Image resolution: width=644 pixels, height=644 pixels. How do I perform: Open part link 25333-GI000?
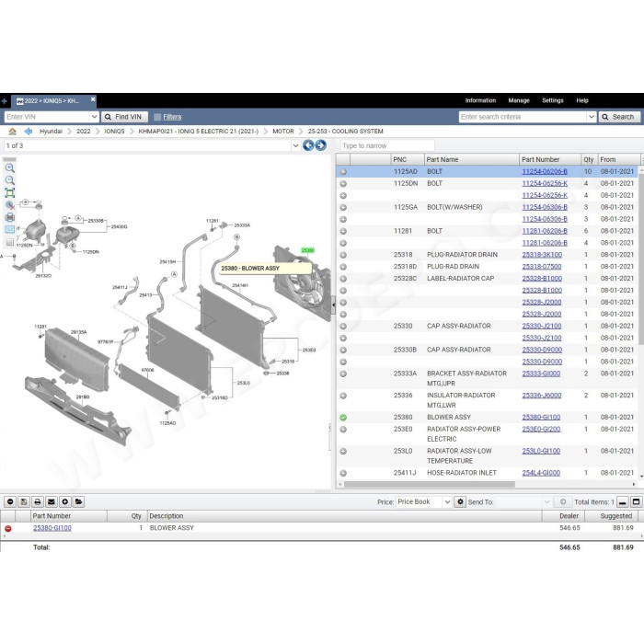(x=541, y=374)
